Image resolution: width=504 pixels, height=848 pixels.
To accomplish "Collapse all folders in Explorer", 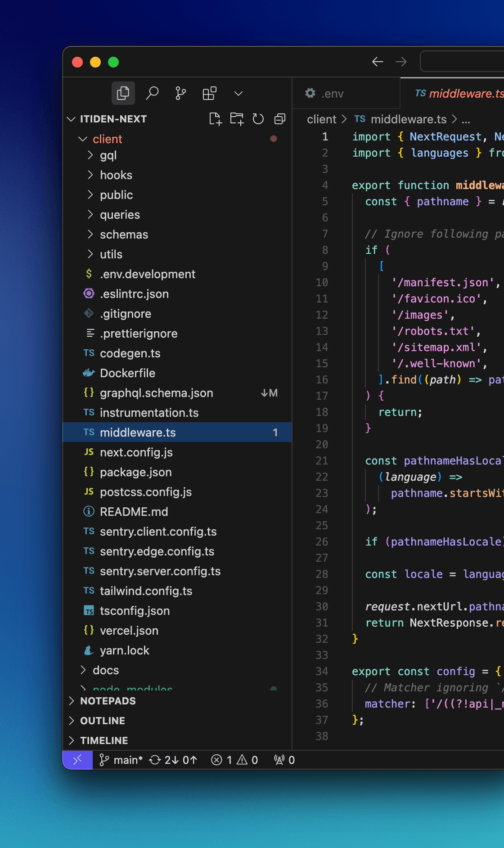I will [280, 119].
